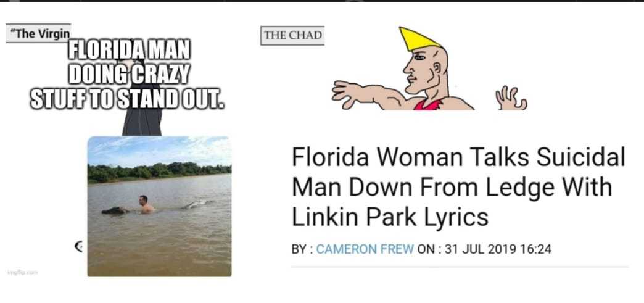Screen dimensions: 644x303
Task: Click the dark animal left of the swimmer
Action: 115,210
